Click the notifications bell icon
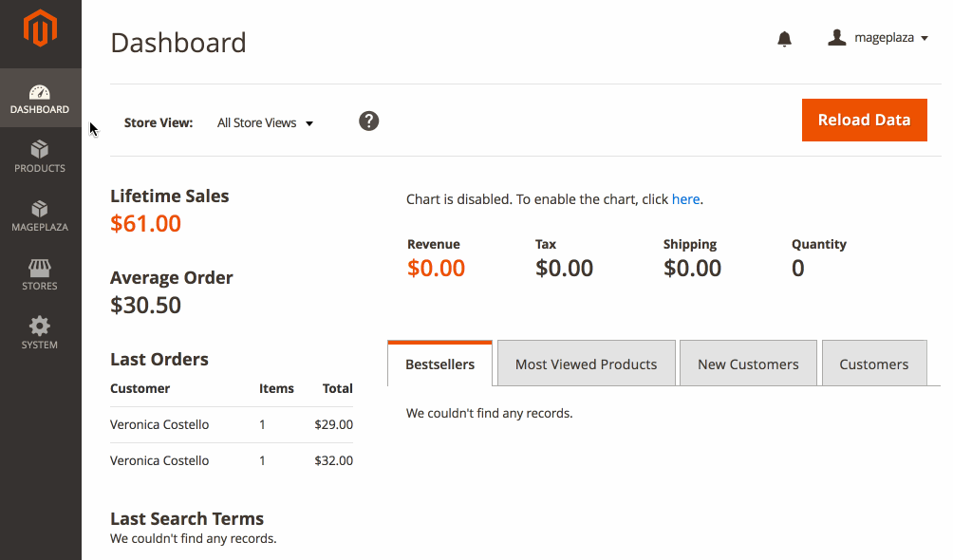The width and height of the screenshot is (953, 560). [784, 39]
